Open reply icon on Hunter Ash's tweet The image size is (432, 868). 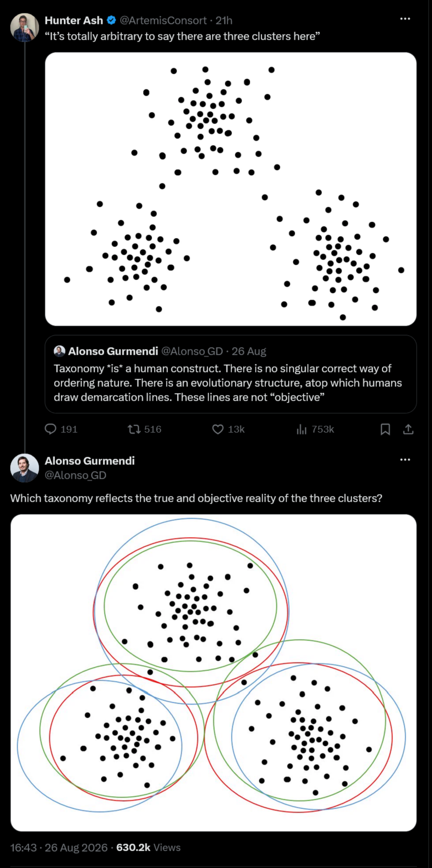click(x=51, y=429)
